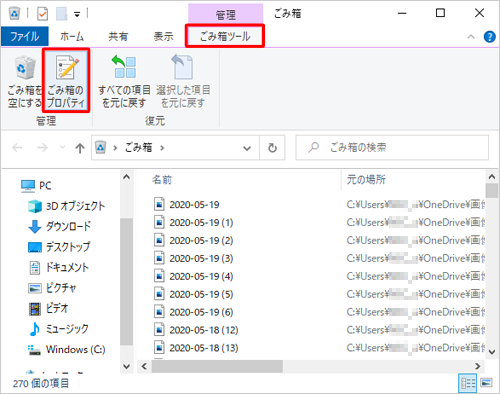Click the navigation pane vertical scrollbar thumb
The width and height of the screenshot is (500, 394).
126,282
